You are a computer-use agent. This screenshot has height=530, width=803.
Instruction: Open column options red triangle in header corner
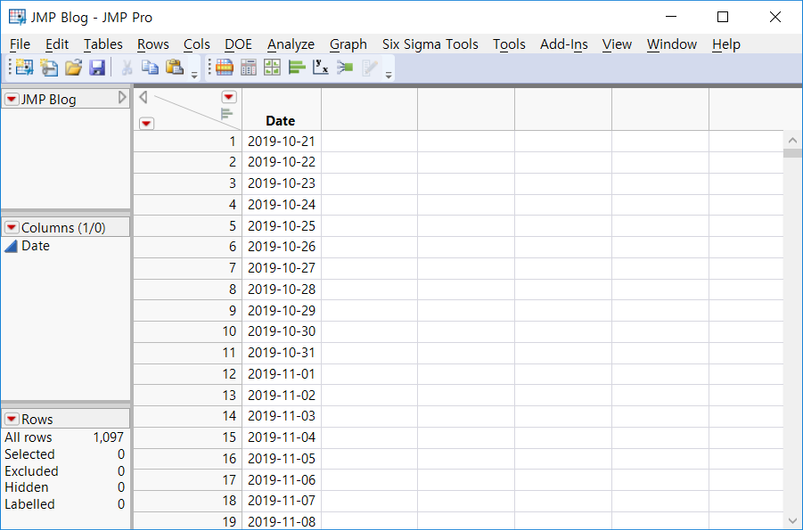pyautogui.click(x=228, y=97)
